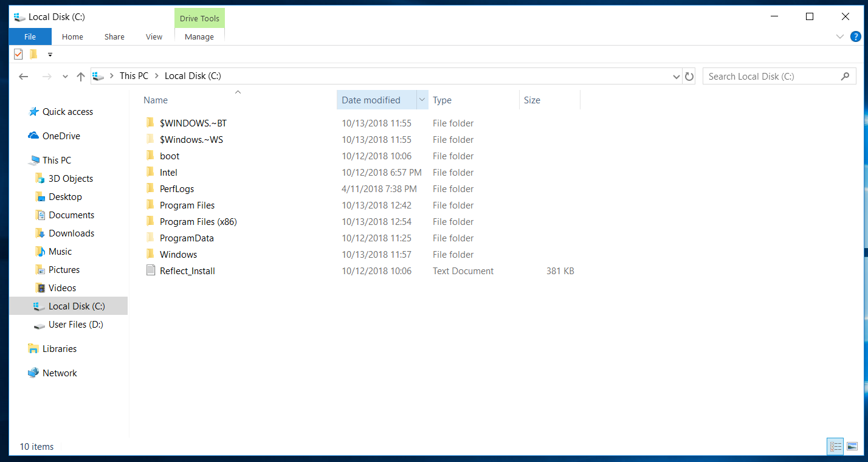Open 3D Objects in the navigation pane

(71, 179)
